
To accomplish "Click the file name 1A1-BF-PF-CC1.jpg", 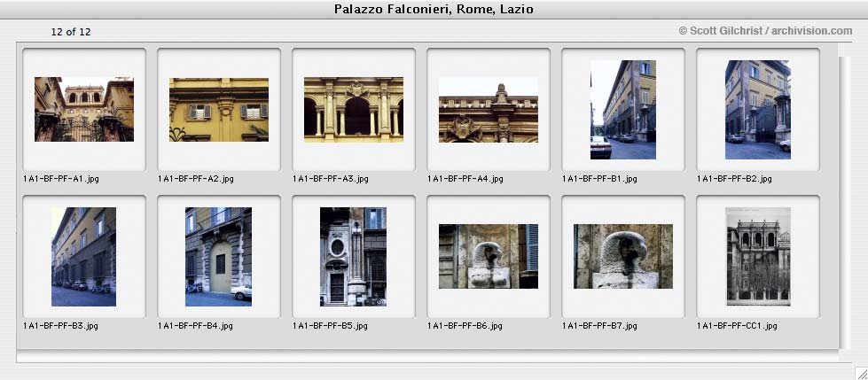I will (x=737, y=326).
